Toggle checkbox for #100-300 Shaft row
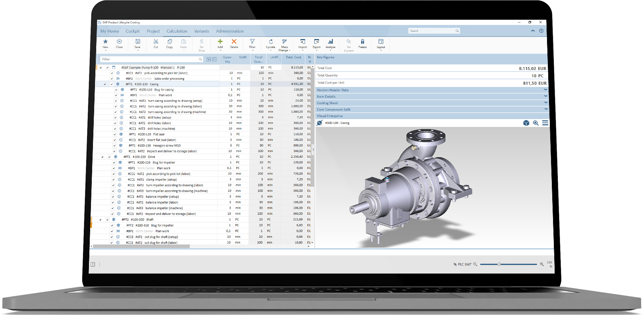This screenshot has height=315, width=644. click(107, 220)
